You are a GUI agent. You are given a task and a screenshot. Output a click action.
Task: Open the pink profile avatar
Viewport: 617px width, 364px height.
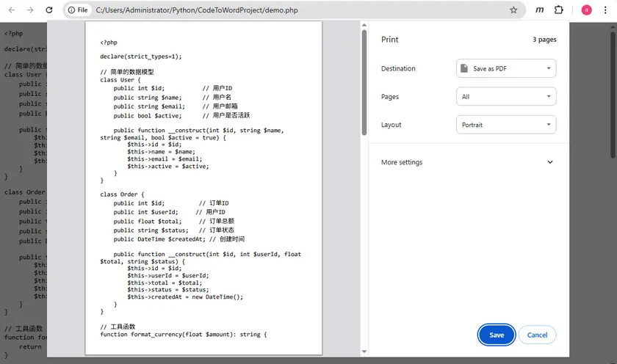[x=586, y=10]
